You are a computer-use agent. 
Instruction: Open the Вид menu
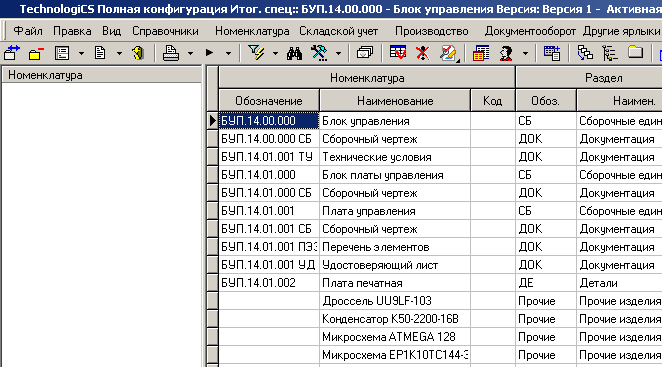tap(111, 31)
